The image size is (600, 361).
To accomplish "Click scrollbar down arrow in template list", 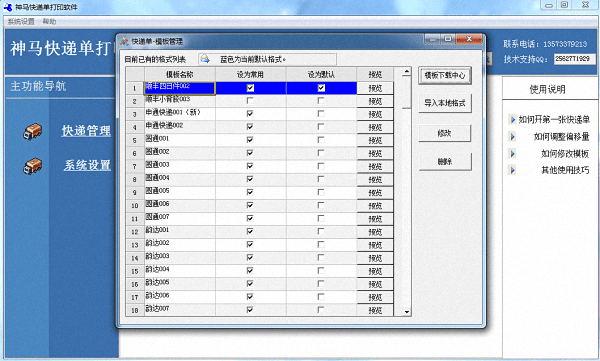I will [406, 312].
